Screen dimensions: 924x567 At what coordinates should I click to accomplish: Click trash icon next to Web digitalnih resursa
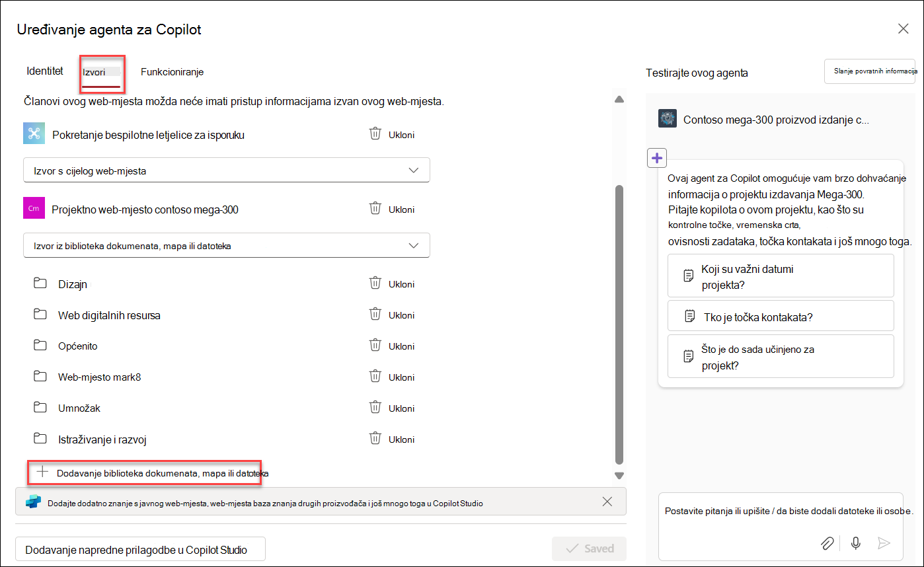pos(375,315)
